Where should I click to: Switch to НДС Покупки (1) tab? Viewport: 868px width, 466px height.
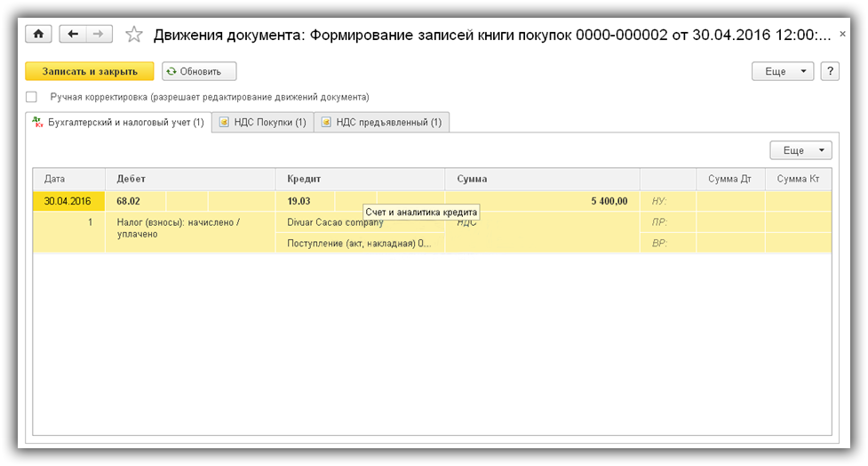(x=262, y=123)
